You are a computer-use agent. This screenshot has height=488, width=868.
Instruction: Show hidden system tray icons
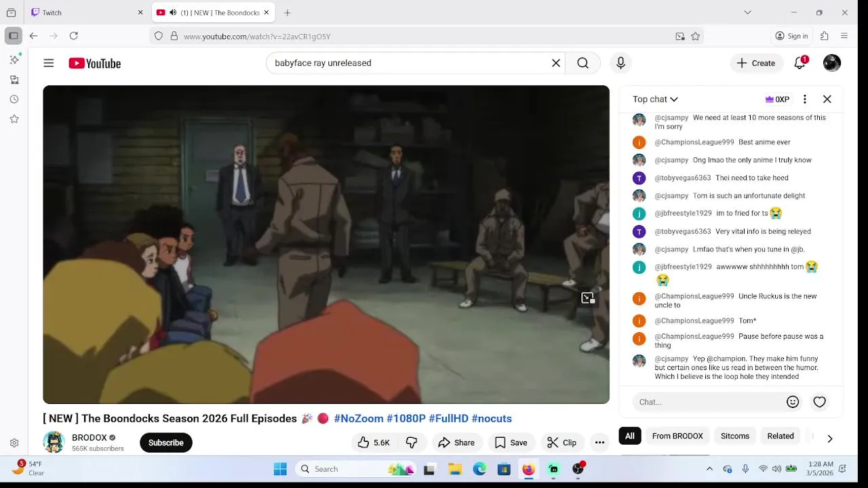point(709,469)
